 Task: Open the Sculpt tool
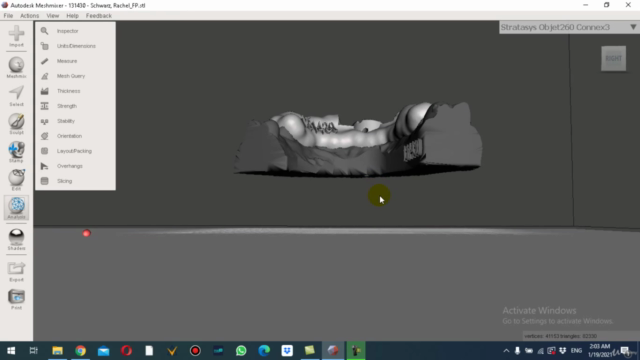click(x=16, y=124)
